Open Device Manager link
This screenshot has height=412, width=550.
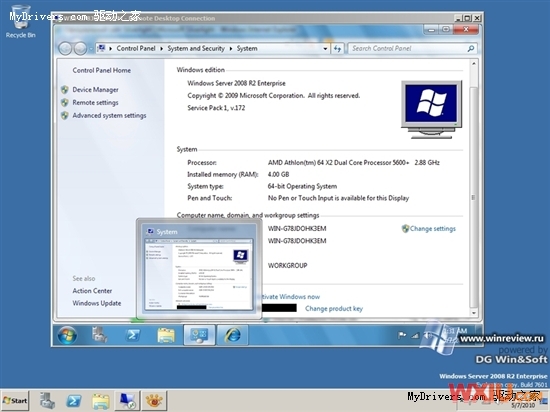[x=95, y=90]
